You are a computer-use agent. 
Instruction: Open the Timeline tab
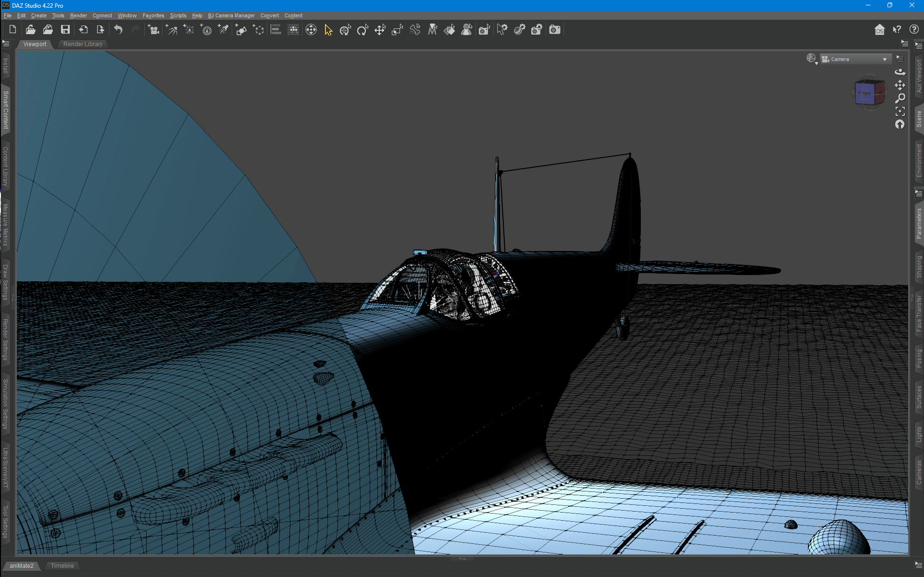point(62,566)
